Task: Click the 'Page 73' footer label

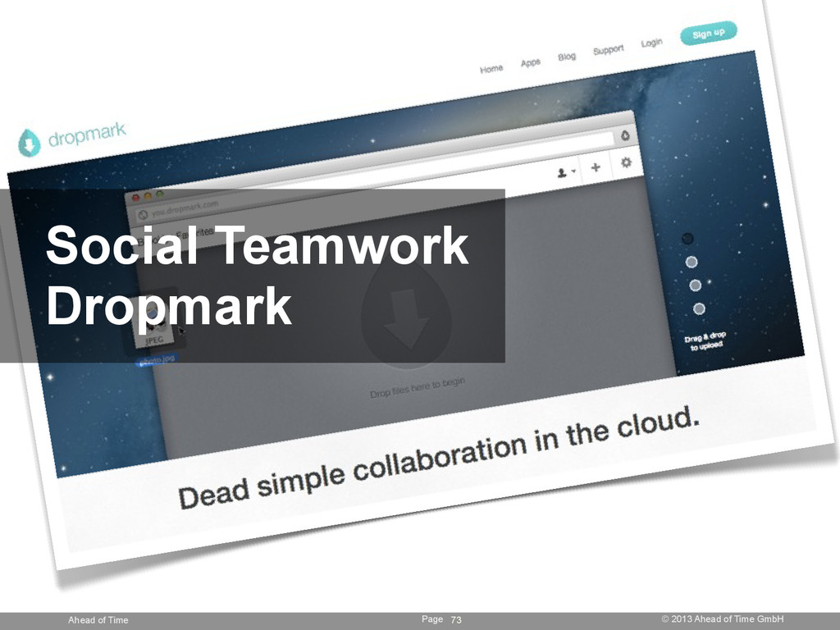Action: (441, 619)
